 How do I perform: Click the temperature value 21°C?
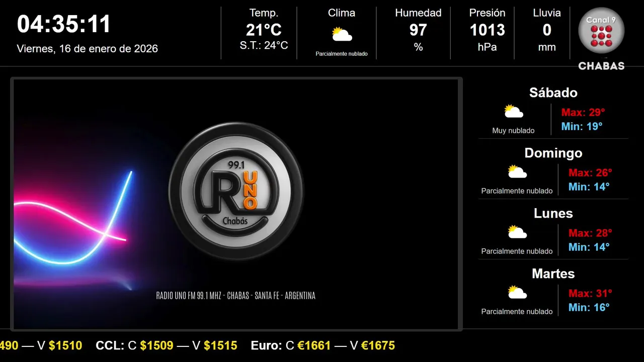pyautogui.click(x=264, y=30)
